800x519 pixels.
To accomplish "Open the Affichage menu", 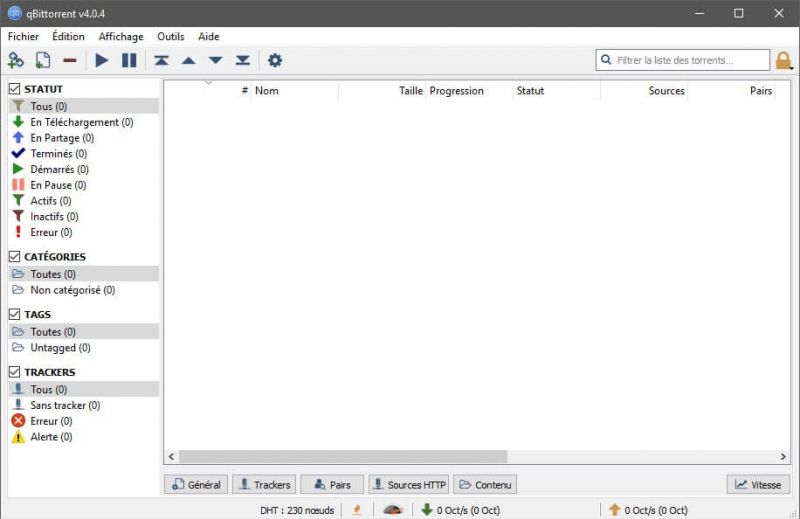I will point(121,36).
